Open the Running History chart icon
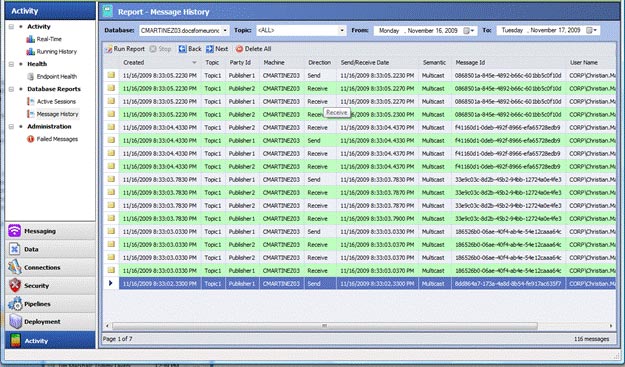Image resolution: width=625 pixels, height=367 pixels. (x=30, y=51)
